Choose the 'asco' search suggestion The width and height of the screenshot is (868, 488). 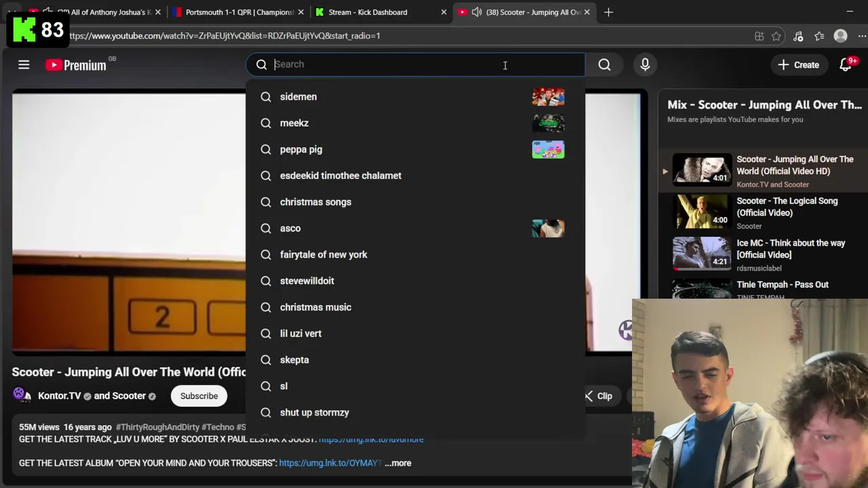pyautogui.click(x=415, y=228)
